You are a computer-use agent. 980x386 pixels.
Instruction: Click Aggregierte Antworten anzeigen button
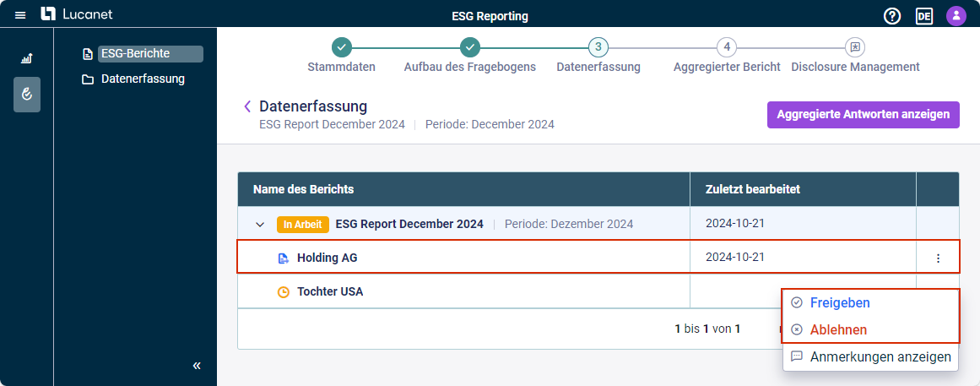tap(864, 115)
